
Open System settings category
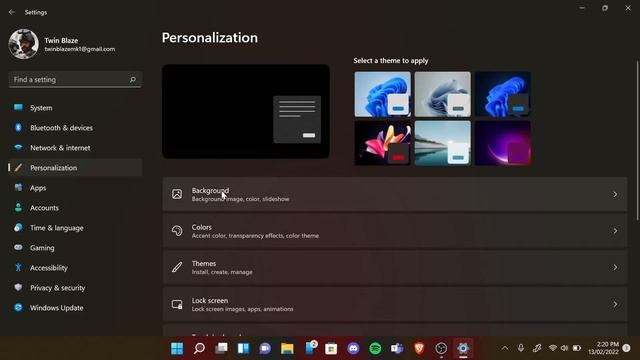click(75, 108)
